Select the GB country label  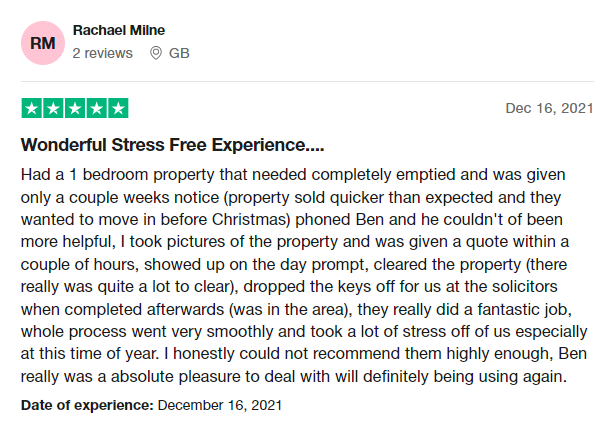click(x=179, y=53)
